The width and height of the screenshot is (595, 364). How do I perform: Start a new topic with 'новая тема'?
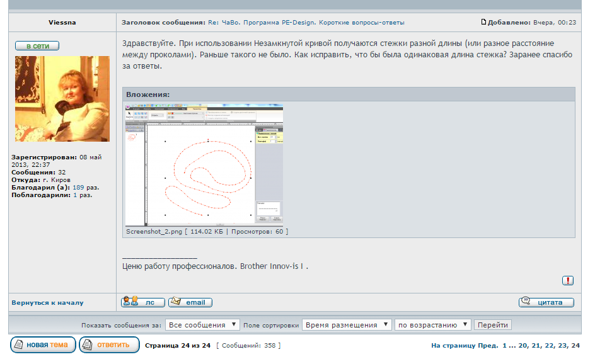pos(43,344)
